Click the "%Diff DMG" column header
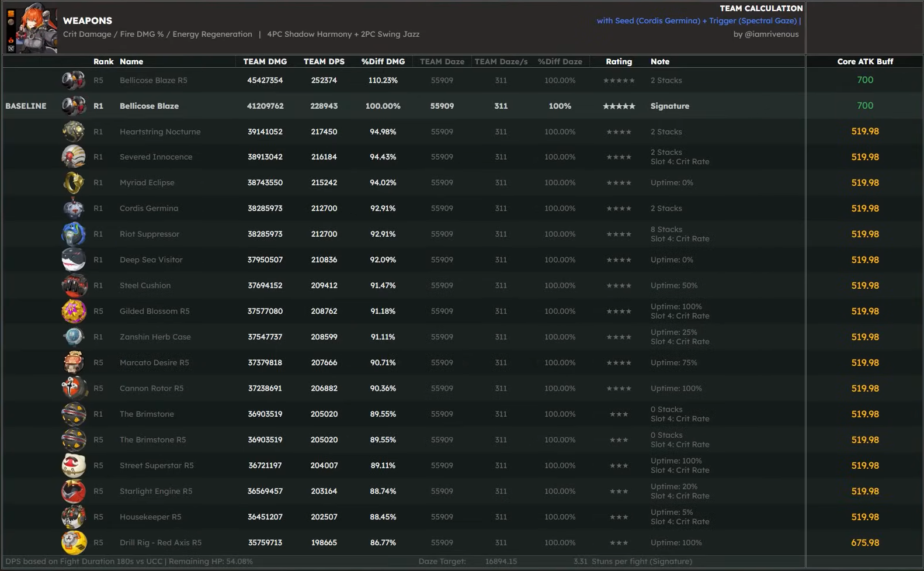Viewport: 924px width, 571px height. (383, 61)
